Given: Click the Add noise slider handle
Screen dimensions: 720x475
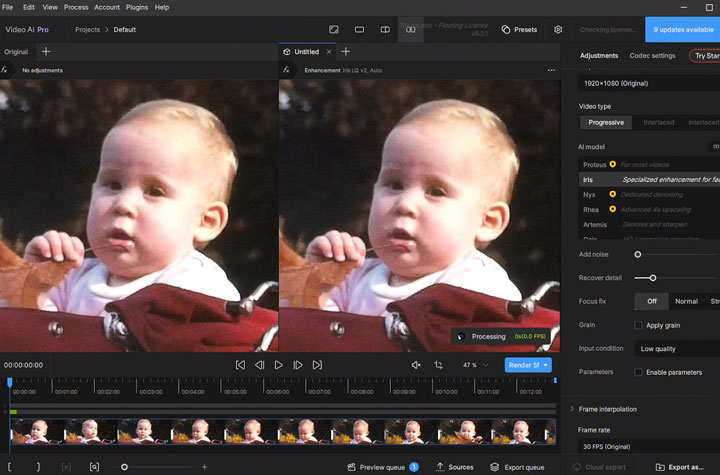Looking at the screenshot, I should click(x=638, y=254).
